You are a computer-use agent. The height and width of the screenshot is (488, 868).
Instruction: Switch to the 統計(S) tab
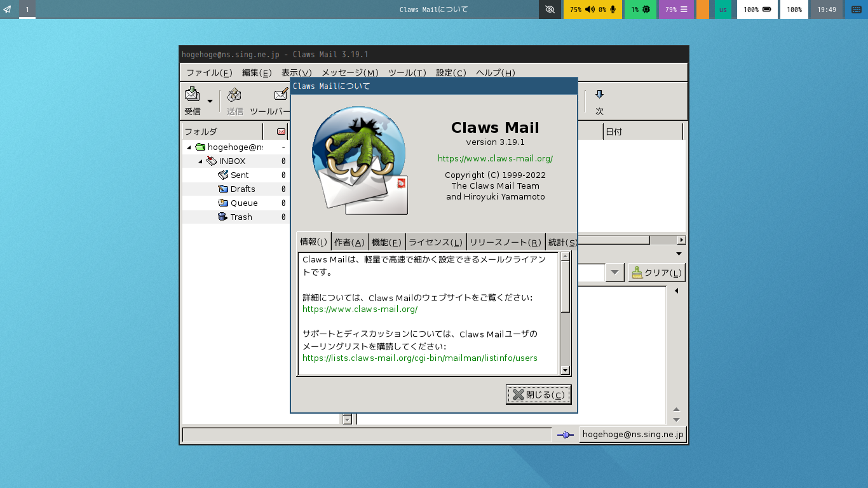click(562, 242)
